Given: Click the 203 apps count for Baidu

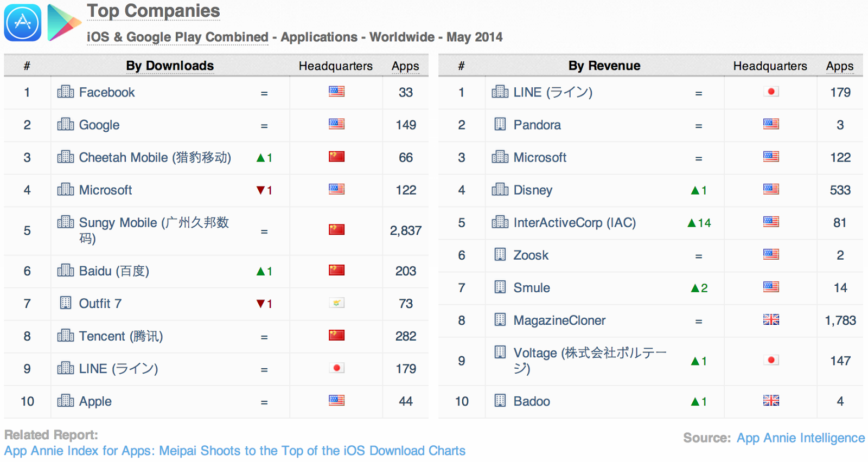Looking at the screenshot, I should 406,271.
